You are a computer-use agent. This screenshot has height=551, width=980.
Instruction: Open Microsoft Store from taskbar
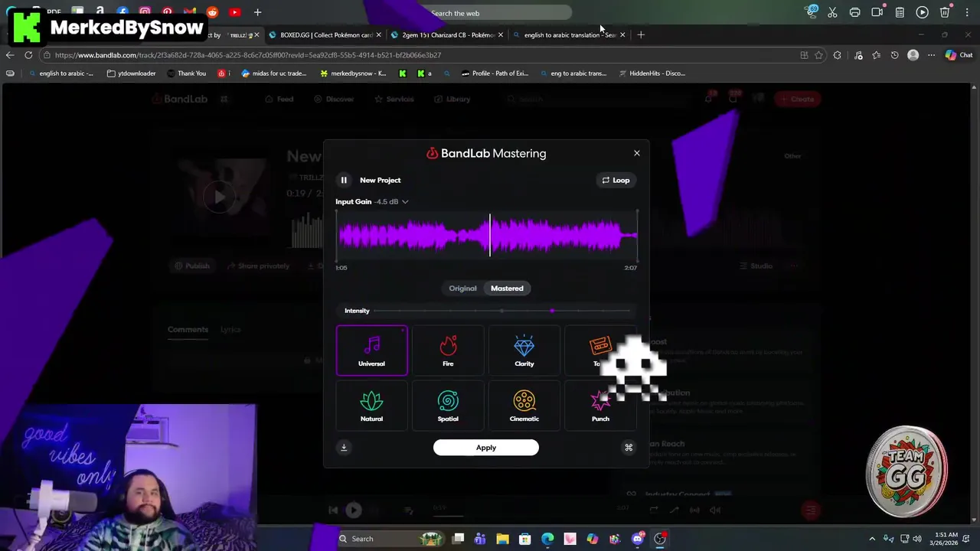click(525, 539)
